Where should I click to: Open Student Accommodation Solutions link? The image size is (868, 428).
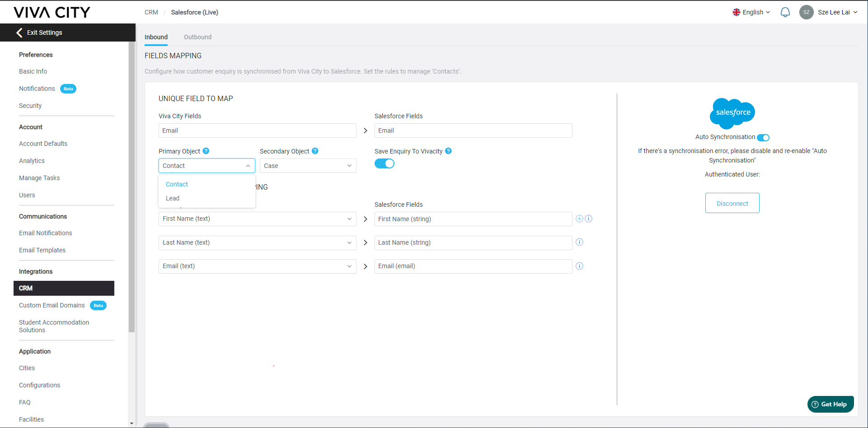(x=54, y=326)
